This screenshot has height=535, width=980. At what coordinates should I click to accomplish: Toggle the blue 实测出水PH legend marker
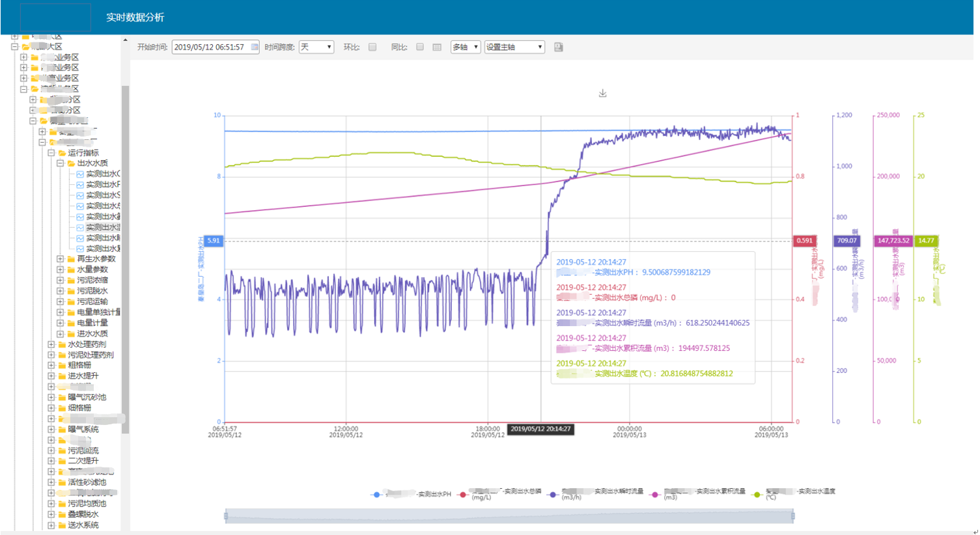click(376, 495)
